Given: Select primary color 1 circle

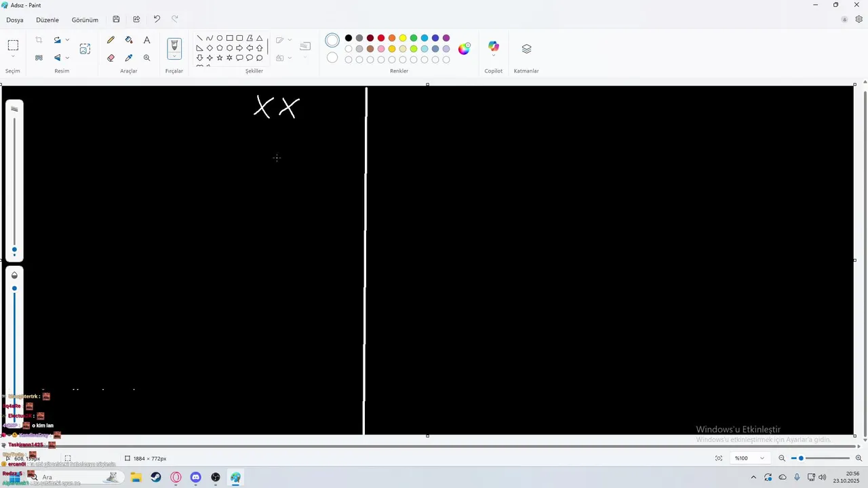Looking at the screenshot, I should (x=332, y=41).
